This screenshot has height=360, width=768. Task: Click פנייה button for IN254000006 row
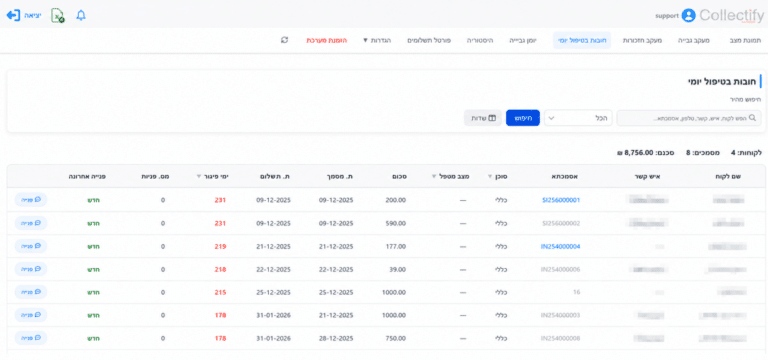point(31,269)
